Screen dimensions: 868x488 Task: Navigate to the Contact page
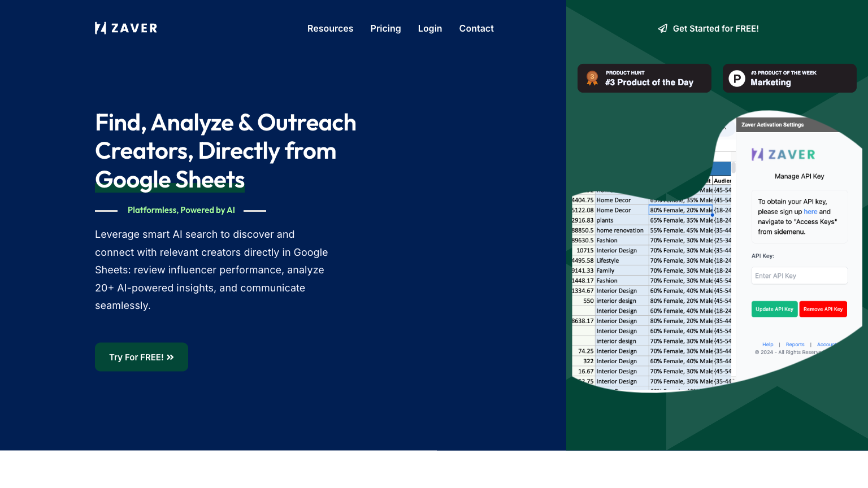tap(476, 29)
